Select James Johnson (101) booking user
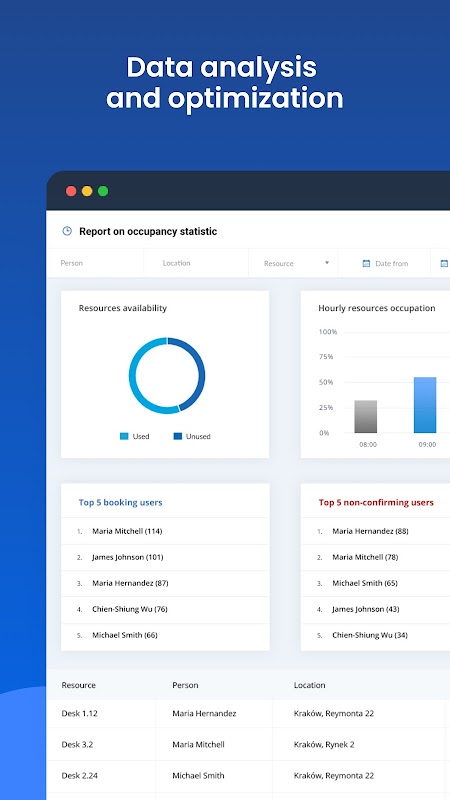 128,557
